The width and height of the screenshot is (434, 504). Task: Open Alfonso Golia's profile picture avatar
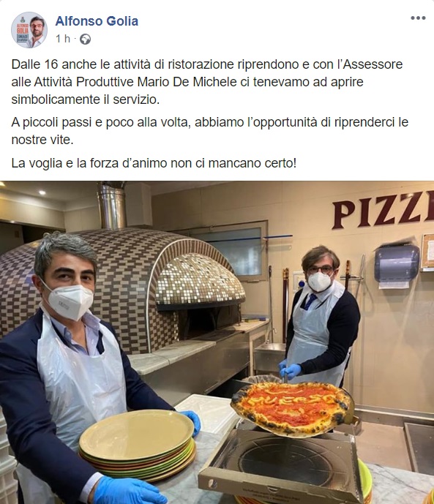pos(29,30)
